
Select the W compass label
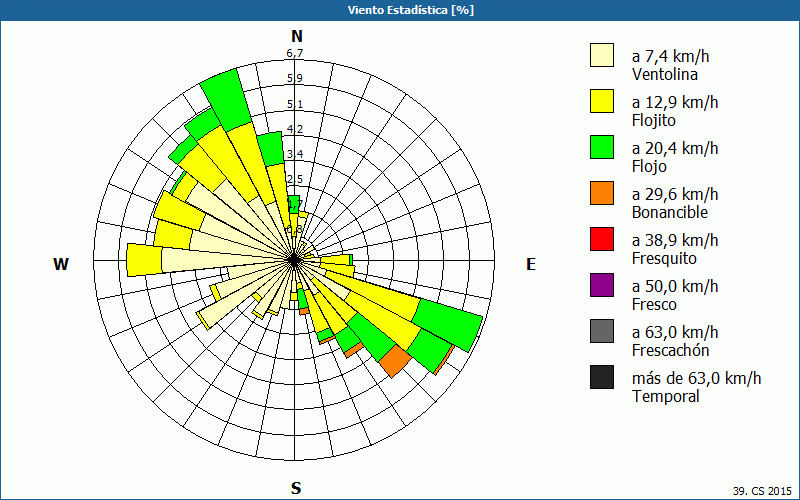click(x=61, y=264)
